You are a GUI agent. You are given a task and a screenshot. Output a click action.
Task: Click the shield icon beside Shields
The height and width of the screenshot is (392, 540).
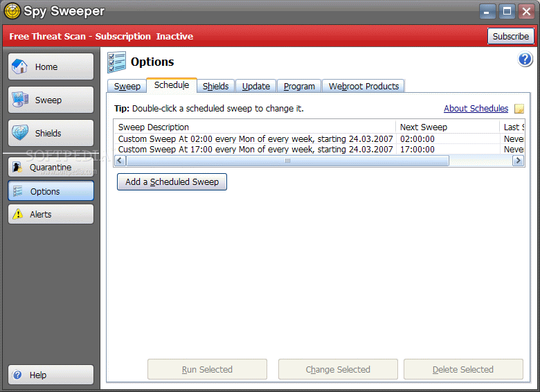click(20, 132)
